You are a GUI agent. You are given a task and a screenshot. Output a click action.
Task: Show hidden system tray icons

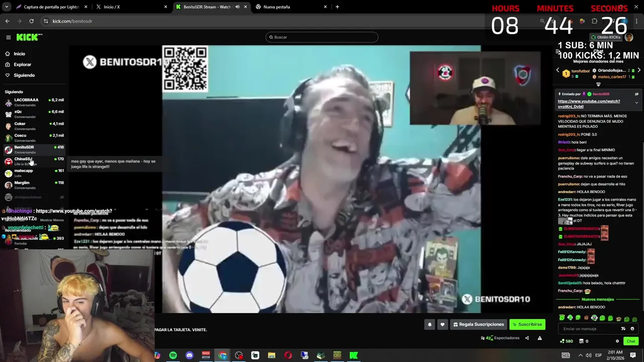click(580, 355)
